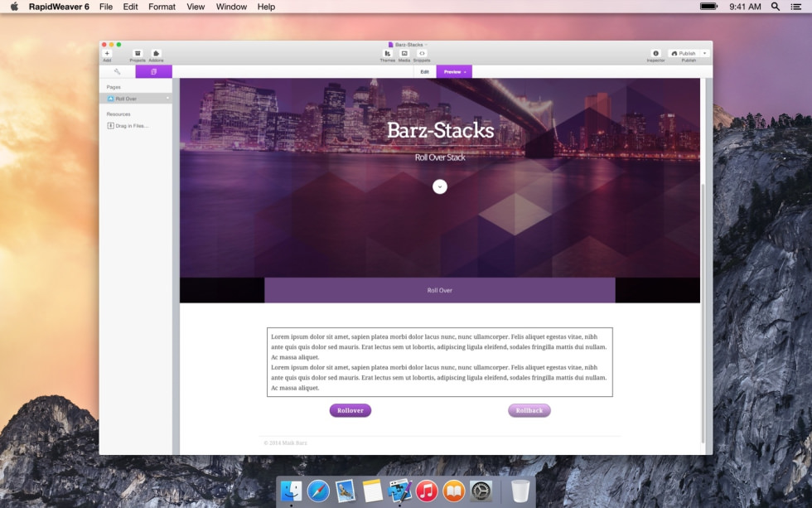Select the wrench settings sidebar tab
The height and width of the screenshot is (508, 812).
point(117,71)
